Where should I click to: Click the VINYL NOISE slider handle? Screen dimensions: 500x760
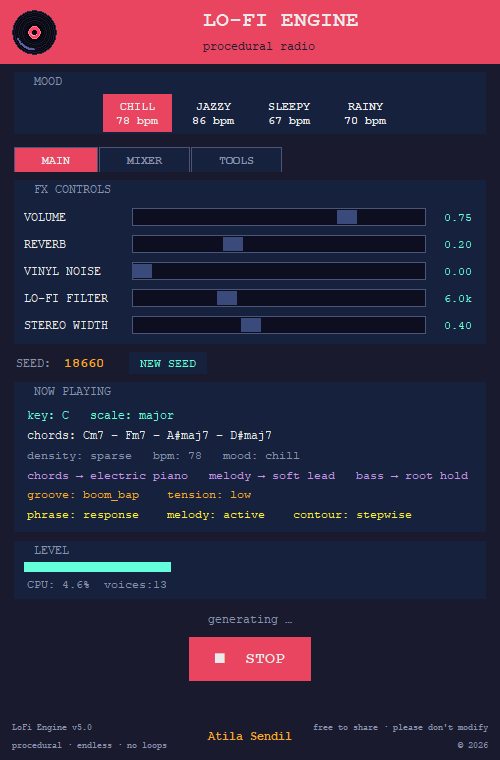(142, 271)
